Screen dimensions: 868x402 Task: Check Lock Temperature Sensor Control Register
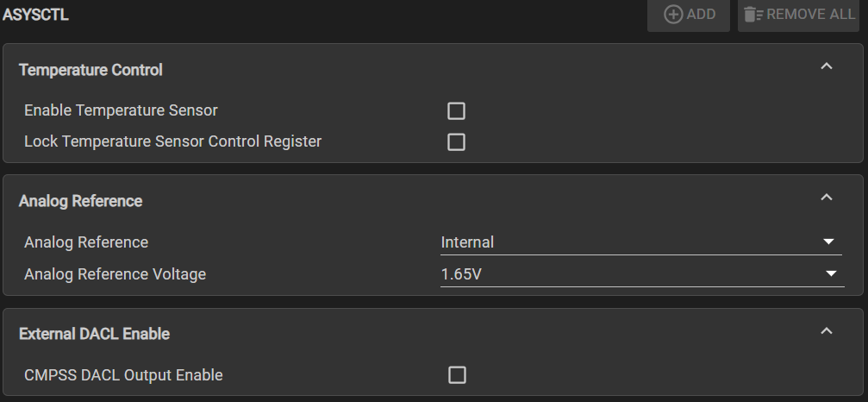457,141
